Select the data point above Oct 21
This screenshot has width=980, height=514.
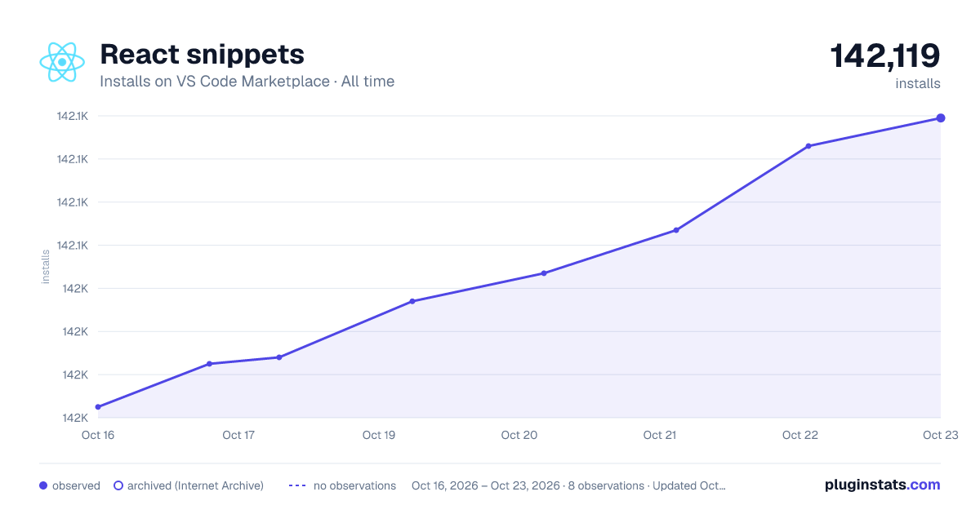tap(676, 230)
